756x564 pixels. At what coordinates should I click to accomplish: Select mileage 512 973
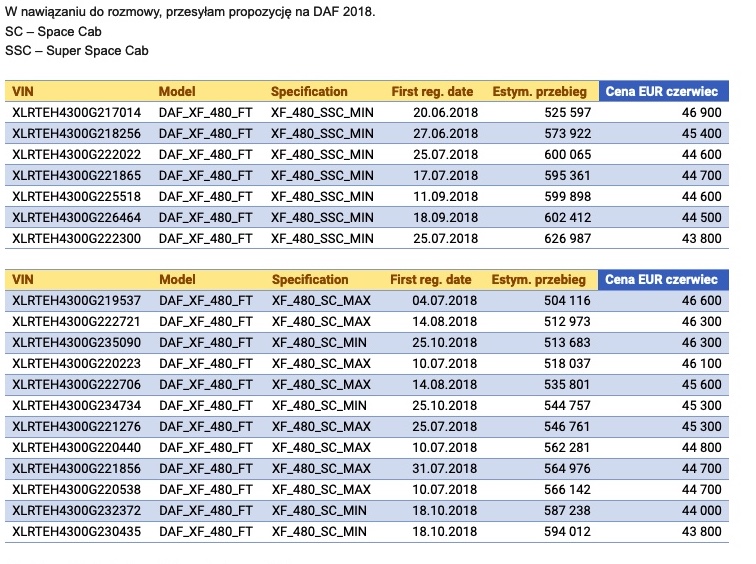(x=567, y=322)
